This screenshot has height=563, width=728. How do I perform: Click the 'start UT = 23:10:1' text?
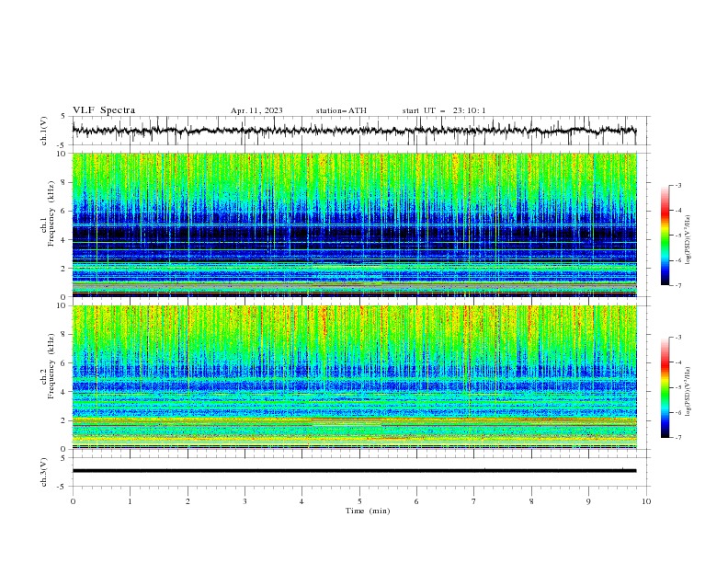(x=443, y=110)
